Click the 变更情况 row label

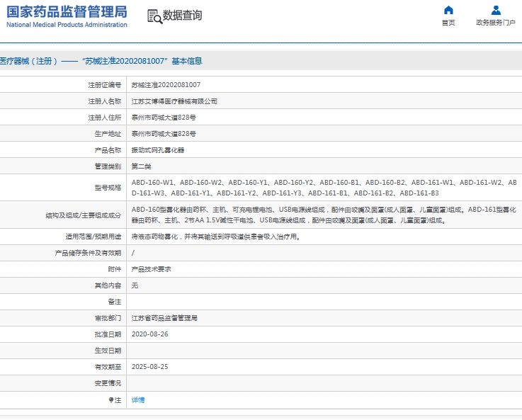pyautogui.click(x=108, y=383)
